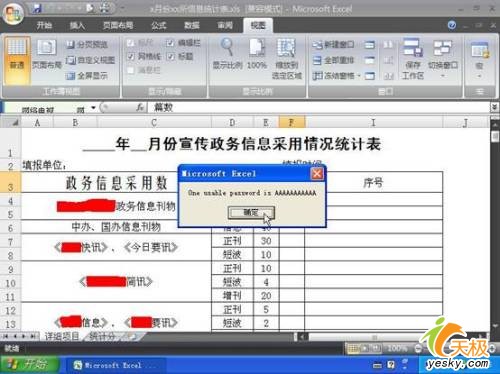Click 保存工作区 save workspace
The height and width of the screenshot is (374, 500).
(x=413, y=59)
